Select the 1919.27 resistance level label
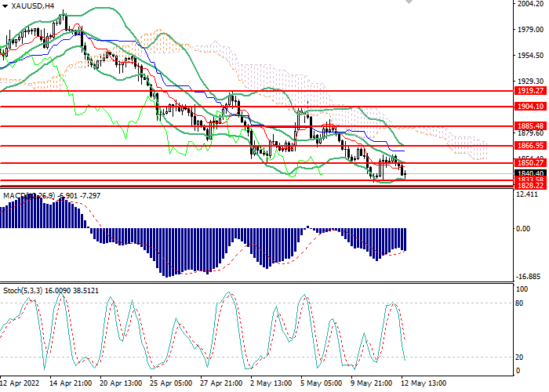Screen dimensions: 549x392 tap(530, 91)
